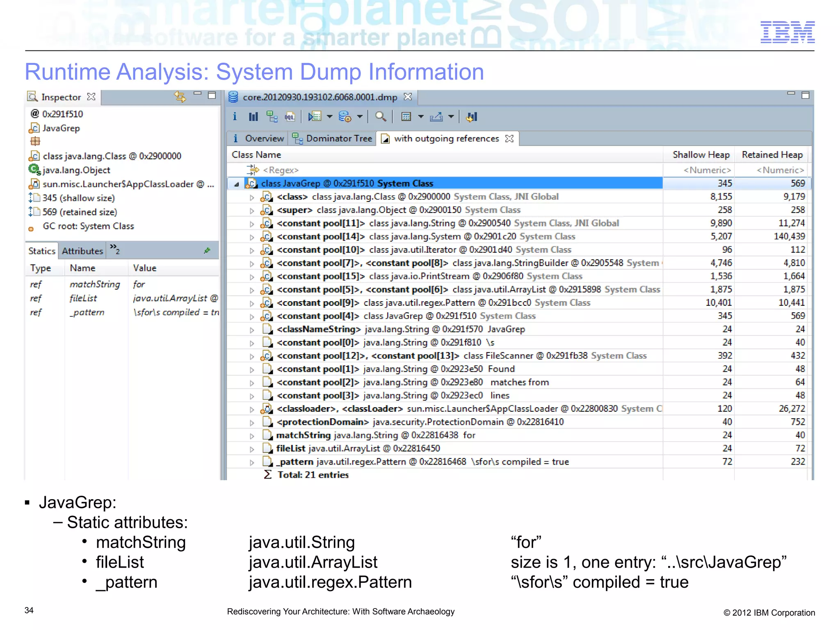Click the JavaGrep class icon in Inspector
Image resolution: width=840 pixels, height=630 pixels.
34,128
